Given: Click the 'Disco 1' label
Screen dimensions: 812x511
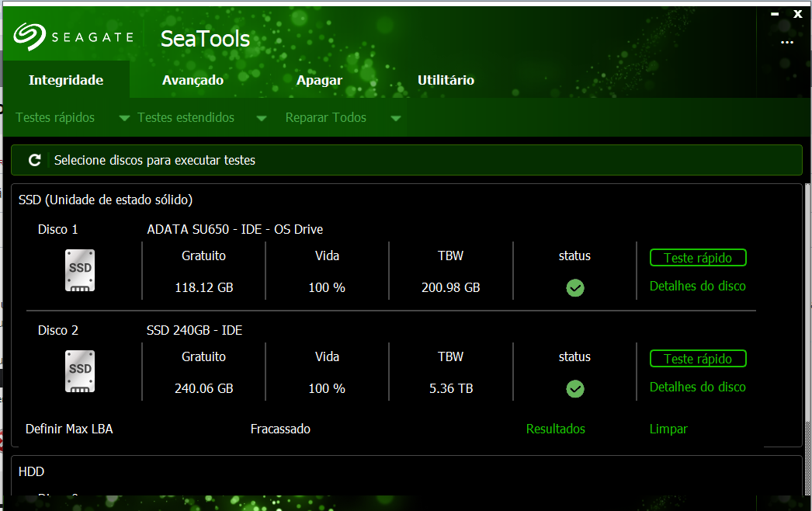Looking at the screenshot, I should 58,229.
